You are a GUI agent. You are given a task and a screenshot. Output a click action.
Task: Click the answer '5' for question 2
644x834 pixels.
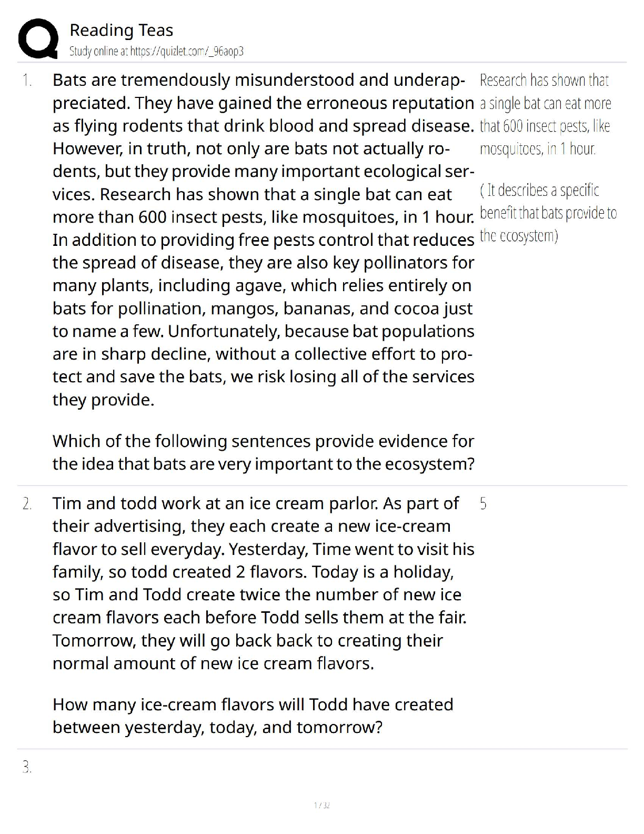[x=484, y=504]
